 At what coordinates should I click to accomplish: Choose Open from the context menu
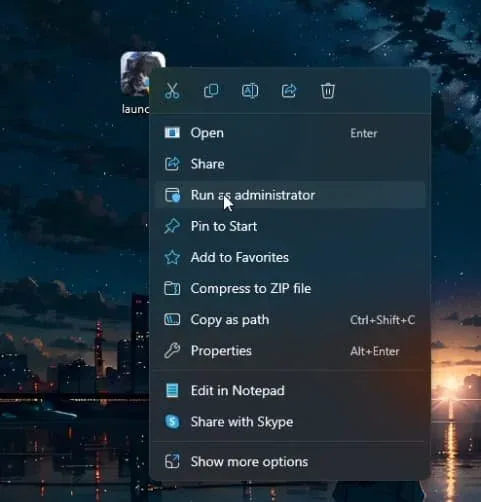tap(290, 133)
